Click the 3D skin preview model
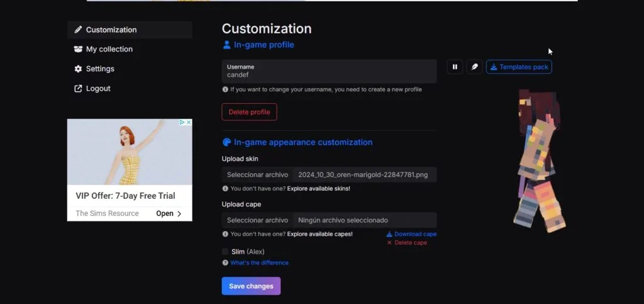This screenshot has width=644, height=304. (x=538, y=160)
